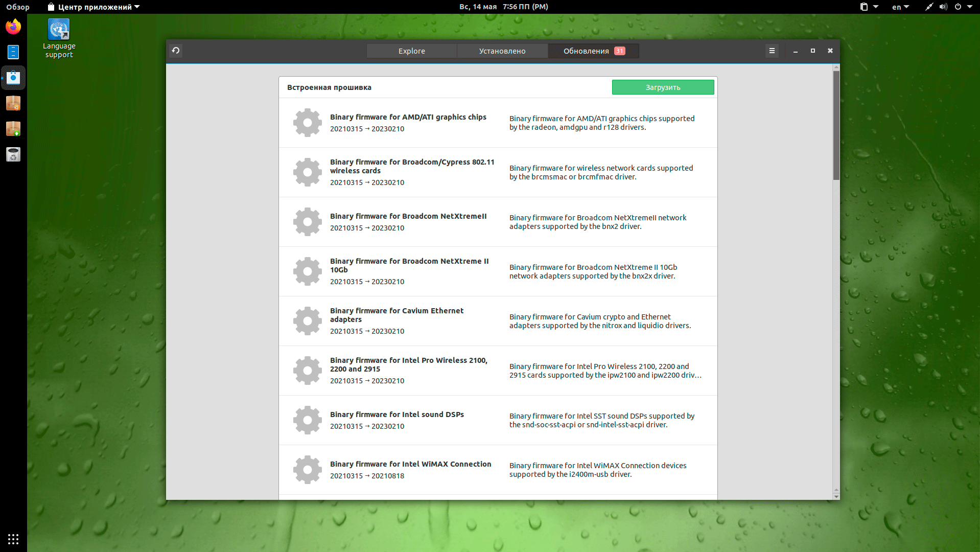Open the Language support desktop icon
Image resolution: width=980 pixels, height=552 pixels.
(59, 39)
